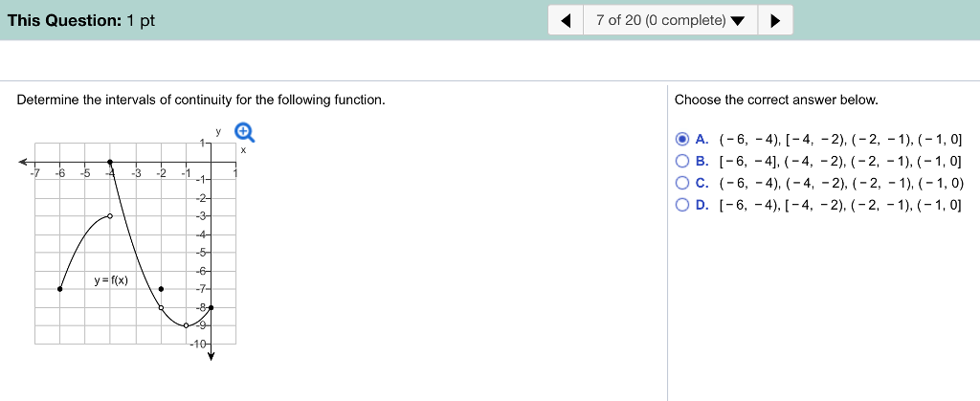
Task: Click the filled dot at point (-6, -7)
Action: [x=60, y=288]
